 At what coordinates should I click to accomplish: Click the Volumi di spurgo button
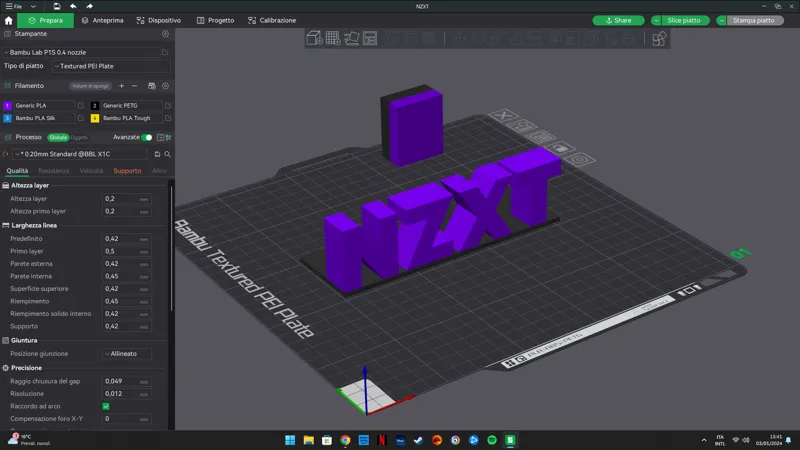90,86
